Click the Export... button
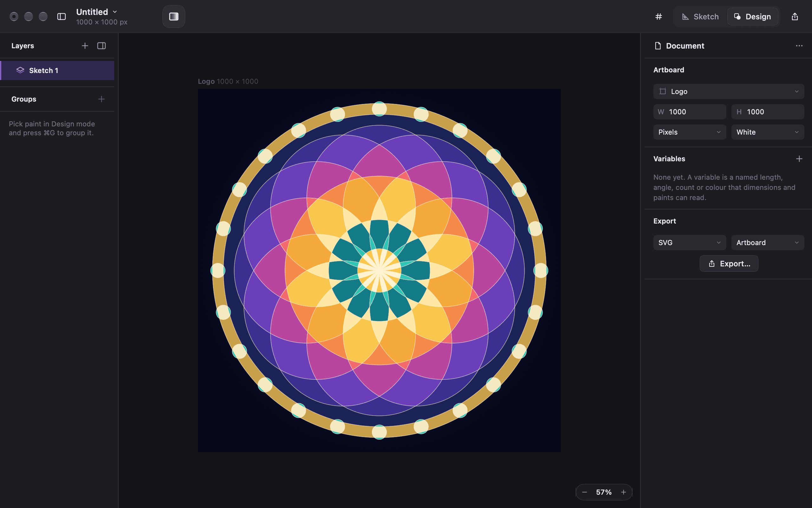 pos(729,264)
